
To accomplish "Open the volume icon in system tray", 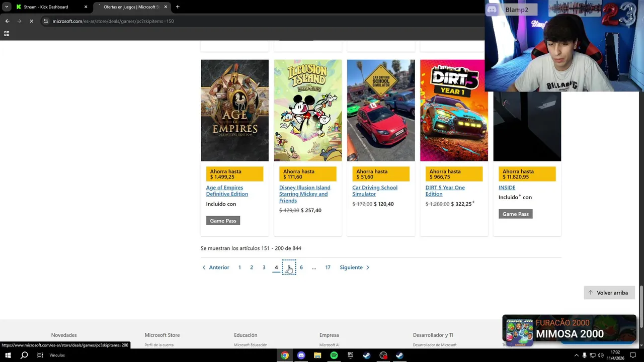I will click(600, 355).
